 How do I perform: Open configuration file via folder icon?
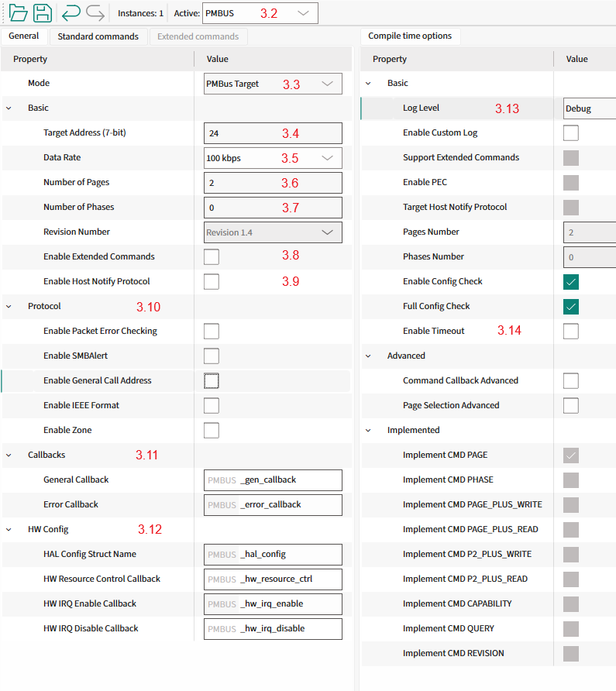[x=18, y=12]
